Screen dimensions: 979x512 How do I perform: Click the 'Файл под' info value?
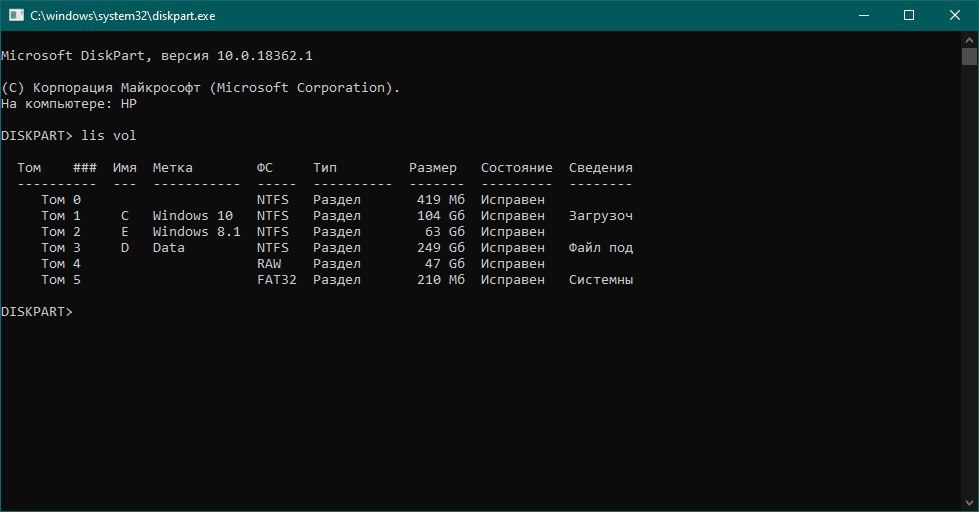[601, 248]
